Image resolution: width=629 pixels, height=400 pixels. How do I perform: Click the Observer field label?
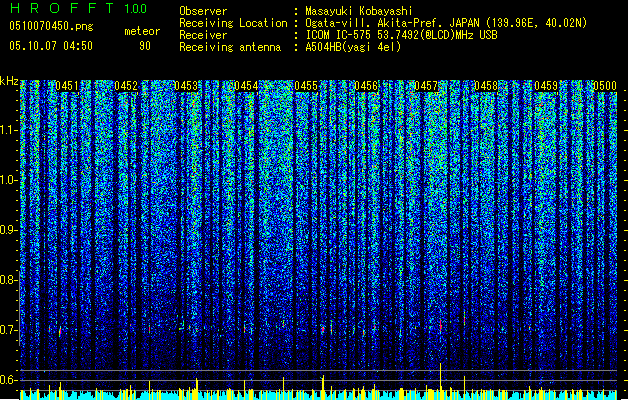point(203,11)
